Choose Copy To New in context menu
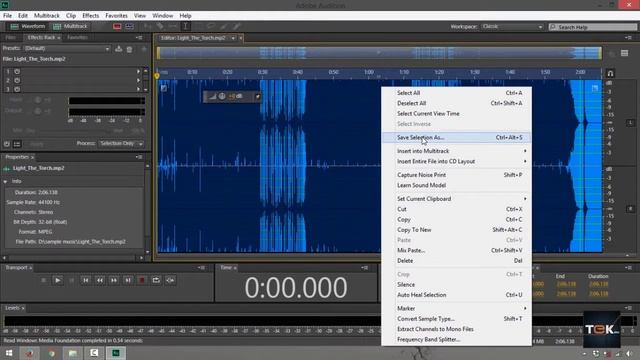 tap(457, 230)
